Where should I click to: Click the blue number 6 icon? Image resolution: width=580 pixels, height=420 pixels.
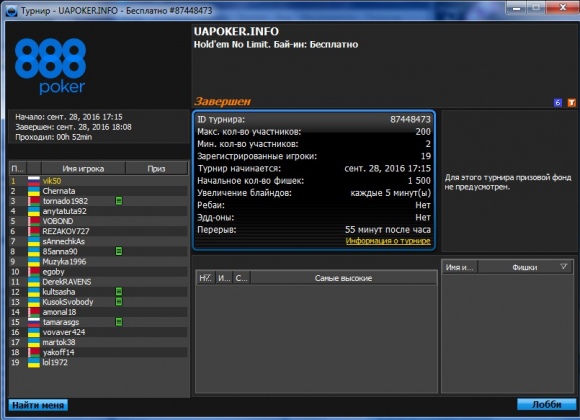click(x=558, y=103)
